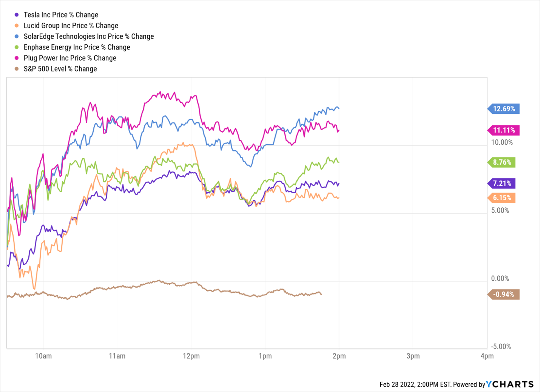Click the purple Tesla legend dot
The image size is (540, 392).
point(17,15)
